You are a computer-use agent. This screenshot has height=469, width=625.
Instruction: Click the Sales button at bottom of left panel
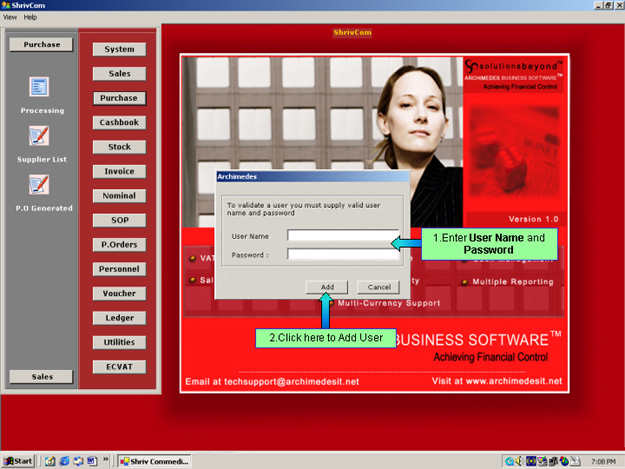[41, 377]
